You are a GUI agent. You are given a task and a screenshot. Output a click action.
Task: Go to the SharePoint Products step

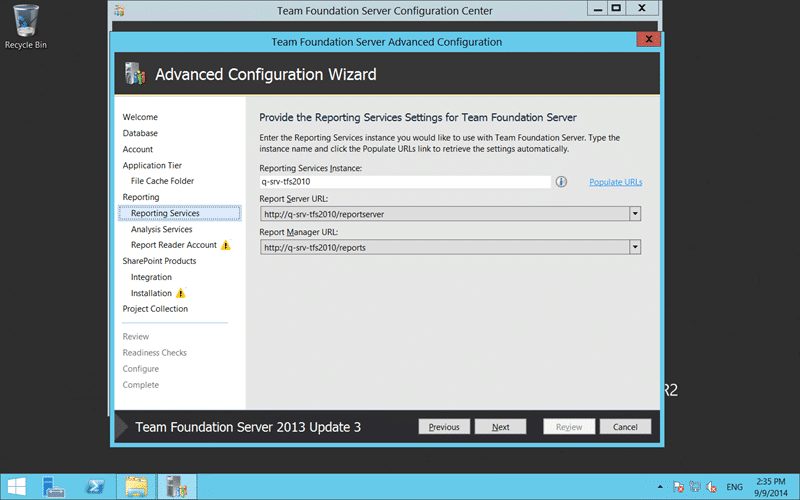click(x=159, y=261)
